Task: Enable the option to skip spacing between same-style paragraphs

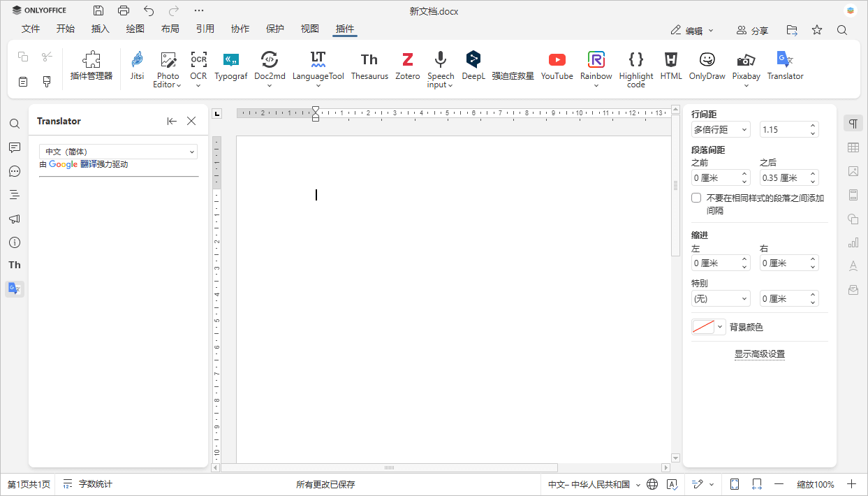Action: [696, 197]
